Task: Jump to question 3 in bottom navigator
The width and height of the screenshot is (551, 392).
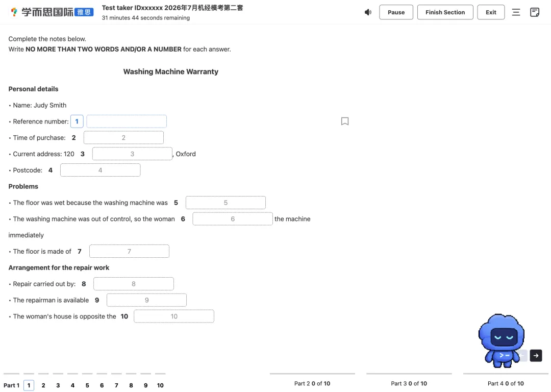Action: click(58, 385)
